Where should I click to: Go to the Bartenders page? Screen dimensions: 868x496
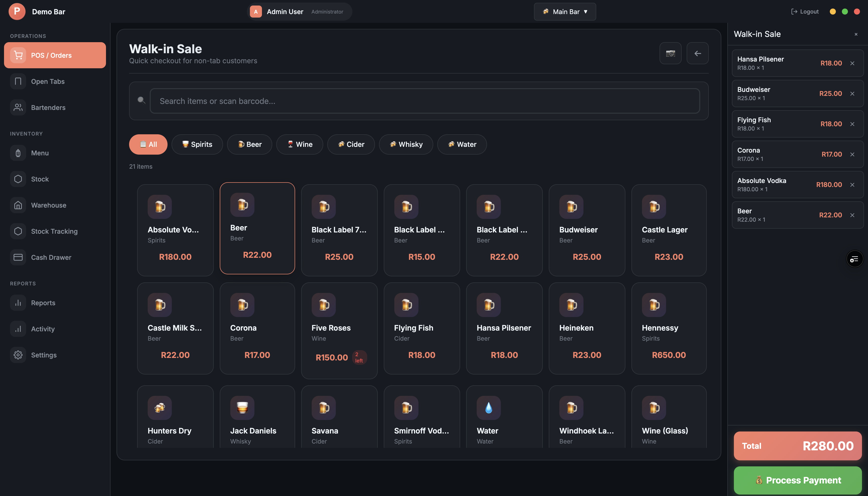(55, 107)
